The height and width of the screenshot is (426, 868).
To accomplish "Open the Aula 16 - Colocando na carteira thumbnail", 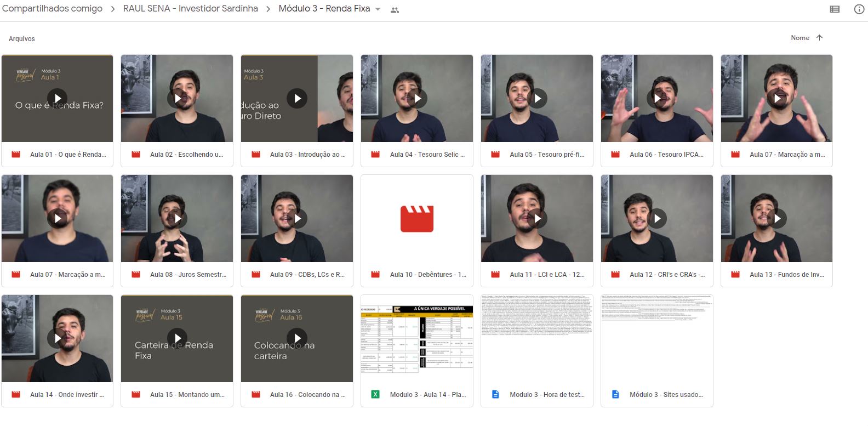I will pyautogui.click(x=297, y=338).
